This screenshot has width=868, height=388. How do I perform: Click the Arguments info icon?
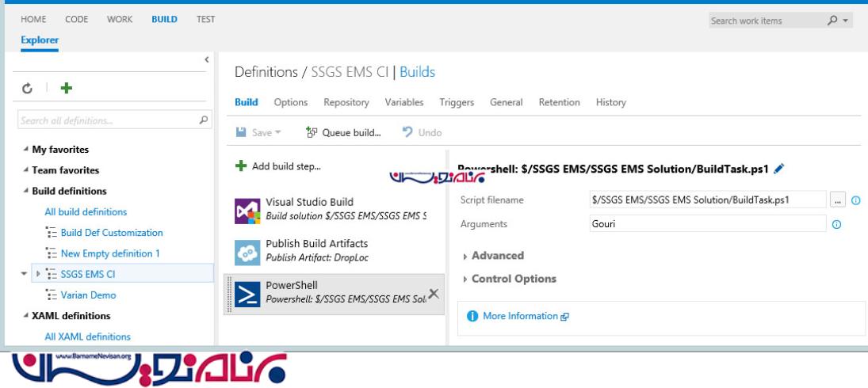(x=836, y=225)
